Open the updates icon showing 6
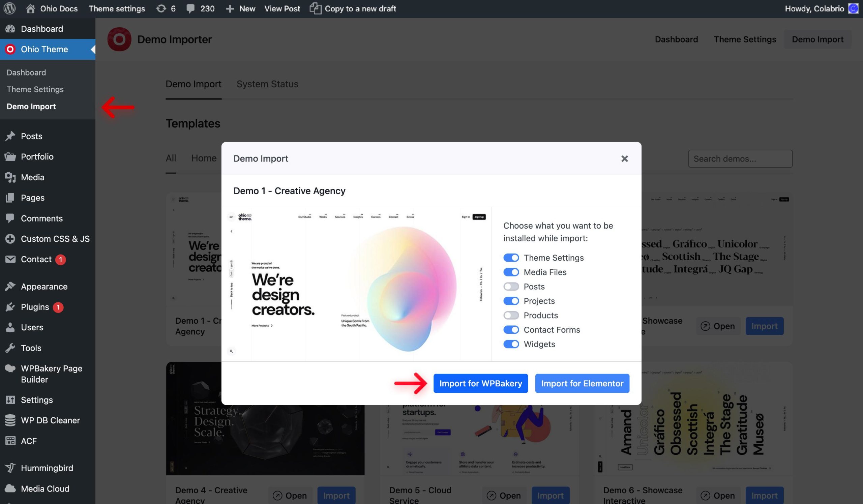Image resolution: width=863 pixels, height=504 pixels. (x=161, y=8)
